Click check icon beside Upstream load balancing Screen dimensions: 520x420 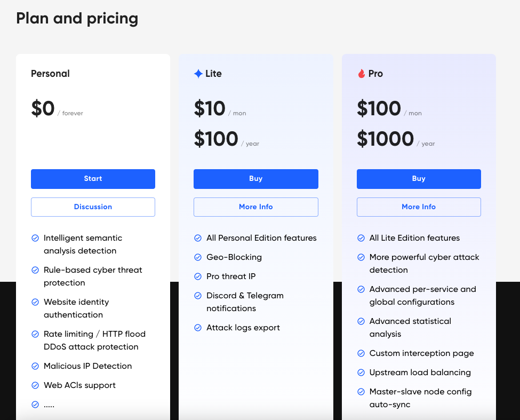tap(361, 373)
